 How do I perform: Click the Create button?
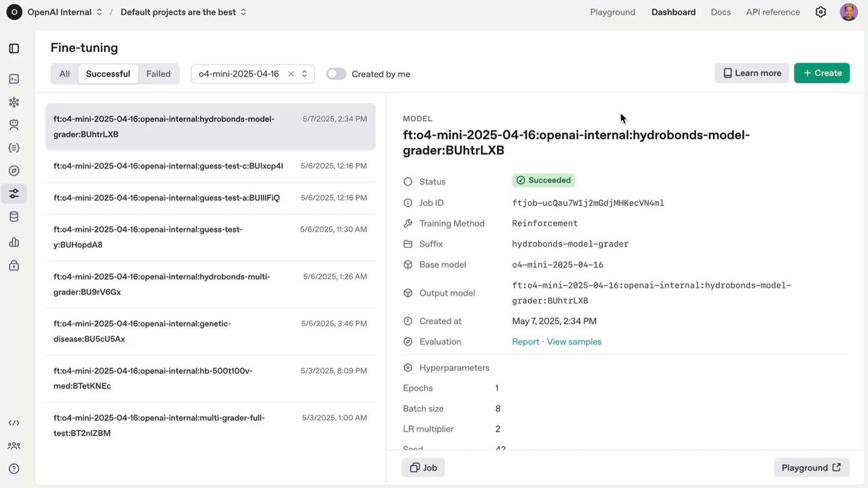pyautogui.click(x=822, y=73)
